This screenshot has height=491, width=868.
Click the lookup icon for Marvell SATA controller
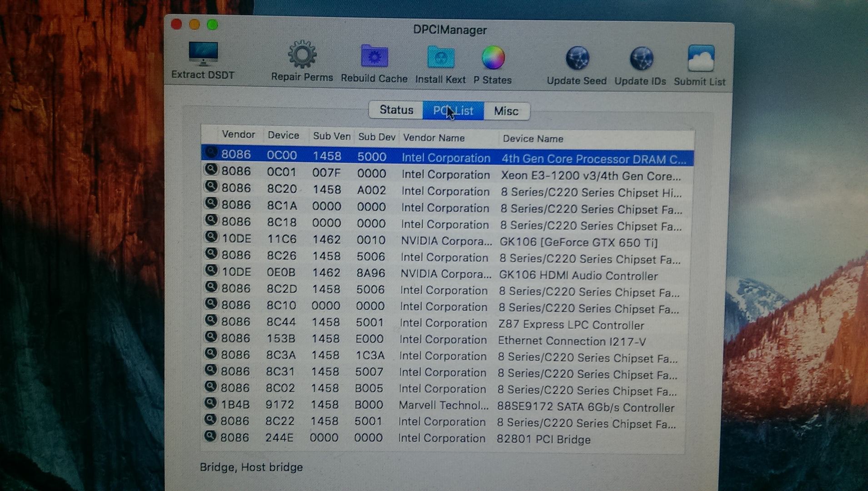tap(210, 403)
